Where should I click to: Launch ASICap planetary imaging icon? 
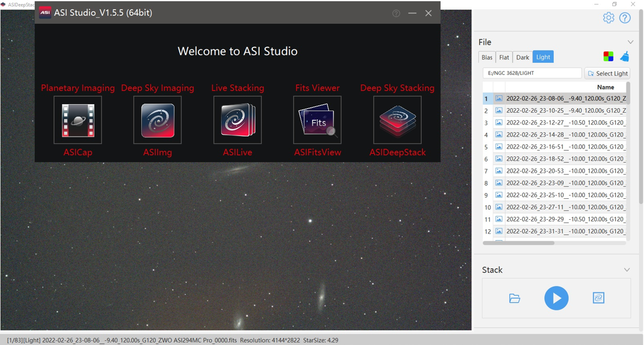[78, 120]
